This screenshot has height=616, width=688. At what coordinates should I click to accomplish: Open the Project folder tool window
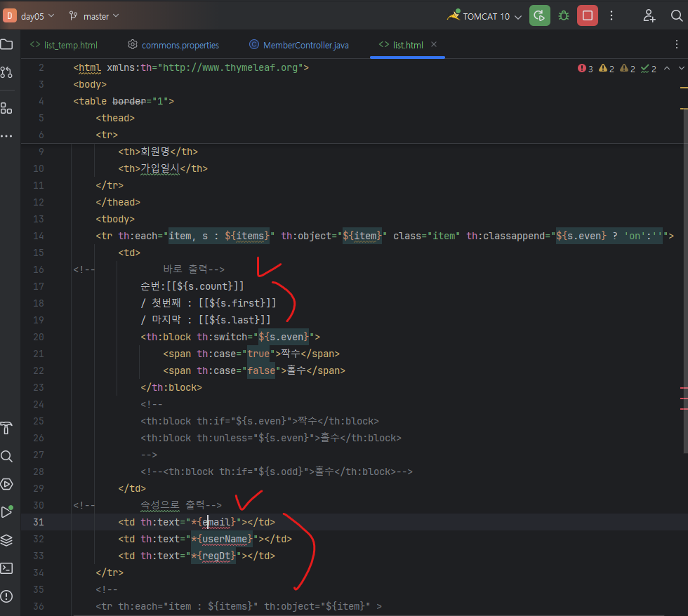(6, 44)
